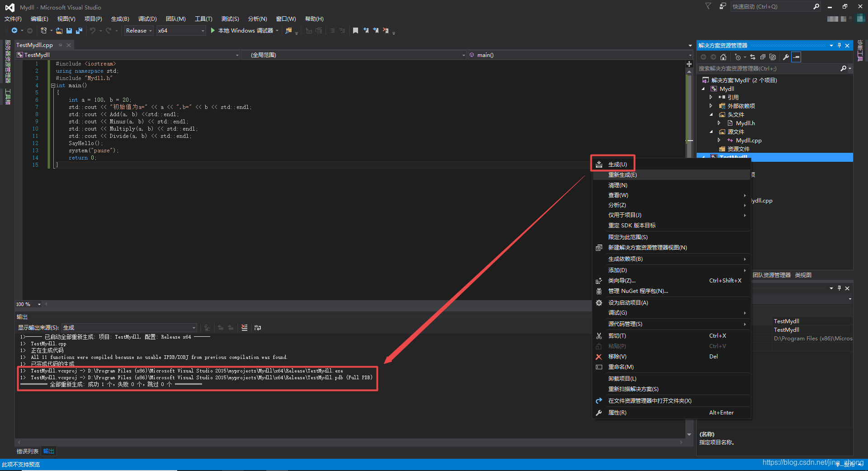Image resolution: width=868 pixels, height=471 pixels.
Task: Clear all bookmarks with the red X bookmark icon
Action: (x=386, y=30)
